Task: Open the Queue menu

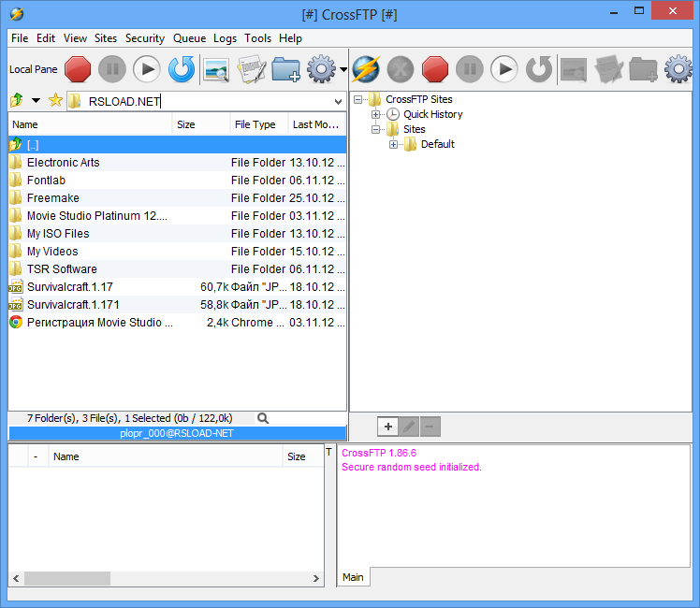Action: pos(189,38)
